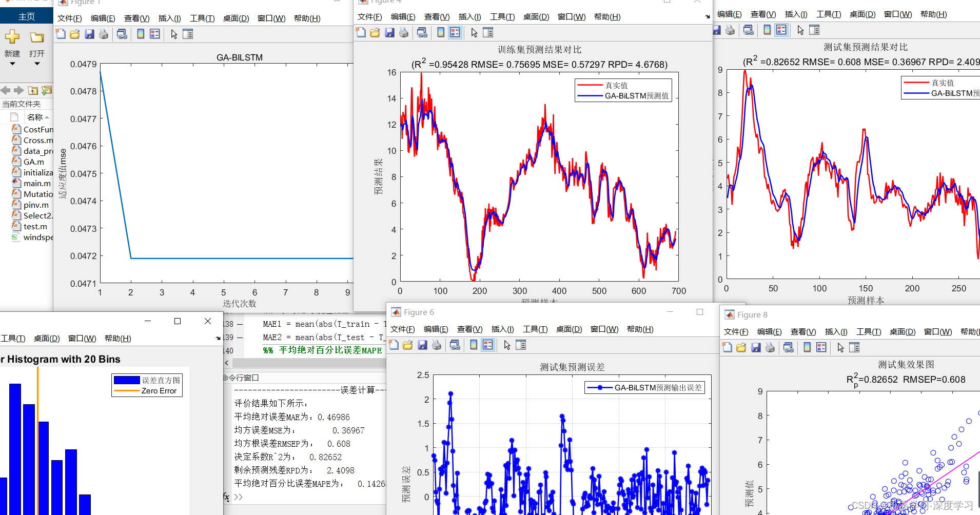Screen dimensions: 980x515
Task: Click the Link Plot icon in Figure 4
Action: click(422, 33)
